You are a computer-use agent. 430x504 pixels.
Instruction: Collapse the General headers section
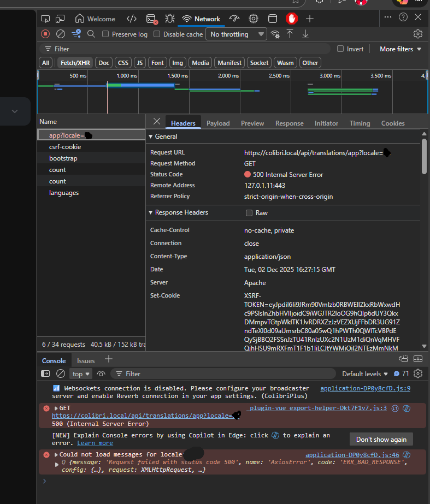tap(151, 137)
